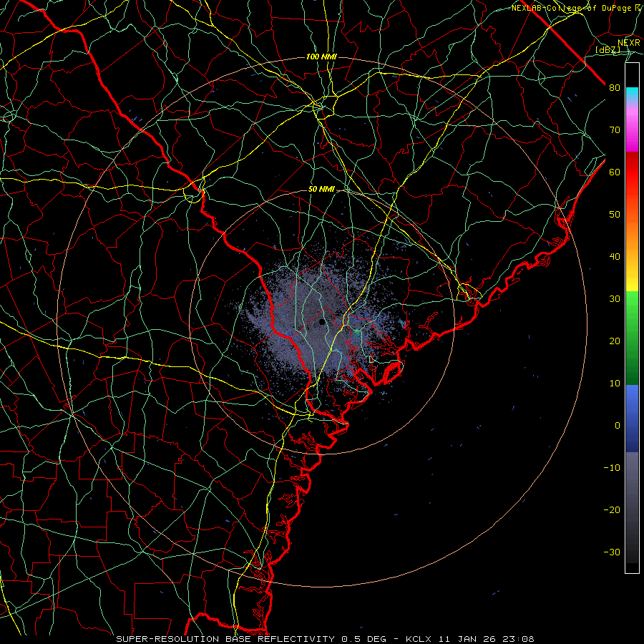
Task: Click the 100 NMI range ring label
Action: click(321, 57)
